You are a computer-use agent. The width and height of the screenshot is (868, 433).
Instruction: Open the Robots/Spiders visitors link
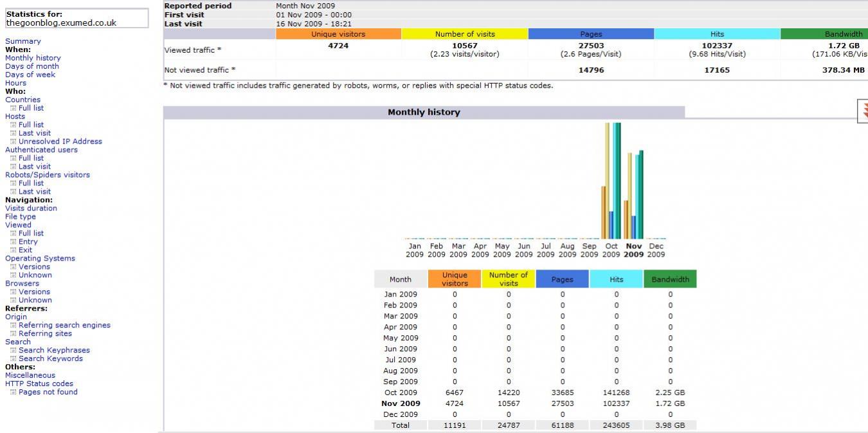[x=48, y=175]
